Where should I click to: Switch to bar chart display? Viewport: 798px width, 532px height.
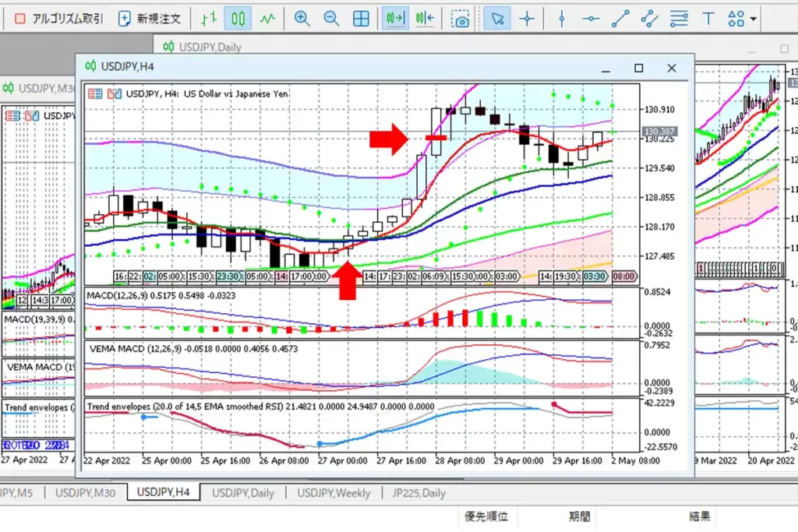[207, 19]
